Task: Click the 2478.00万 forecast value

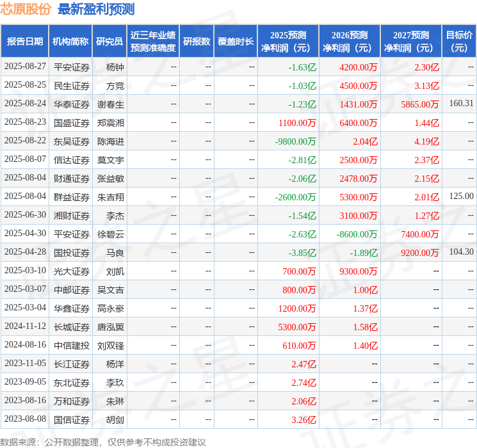Action: click(x=359, y=179)
